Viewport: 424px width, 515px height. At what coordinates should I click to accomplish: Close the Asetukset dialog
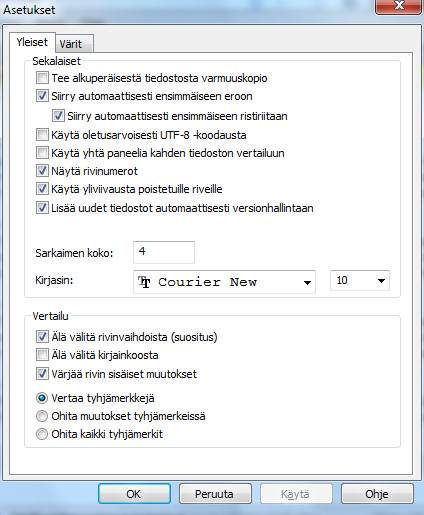pos(399,6)
